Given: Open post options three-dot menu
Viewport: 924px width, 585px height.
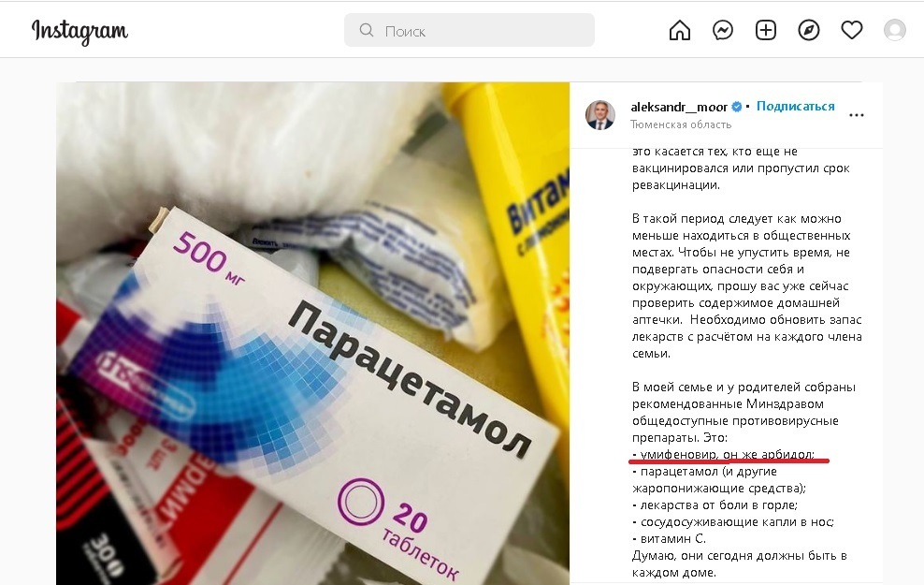Looking at the screenshot, I should click(x=857, y=115).
